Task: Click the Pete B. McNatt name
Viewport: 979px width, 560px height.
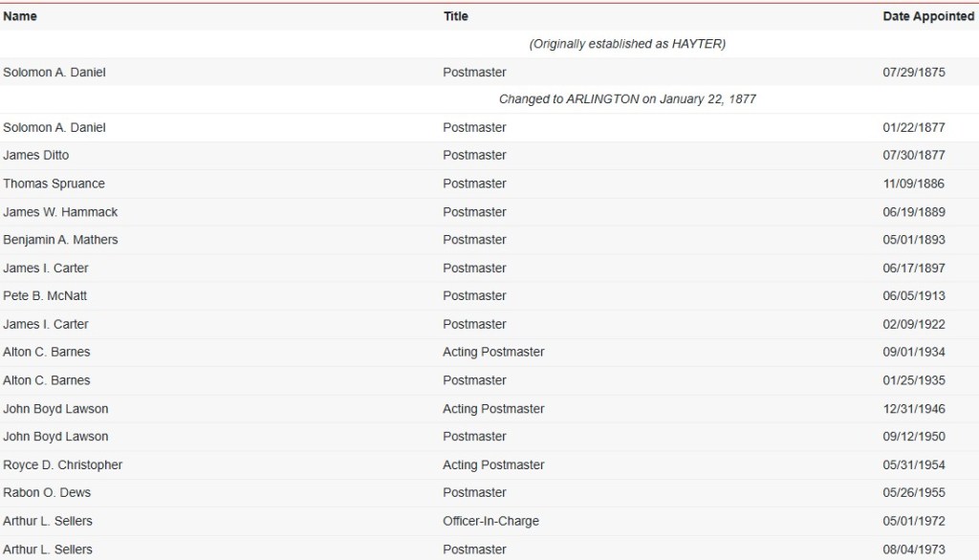Action: pos(46,296)
